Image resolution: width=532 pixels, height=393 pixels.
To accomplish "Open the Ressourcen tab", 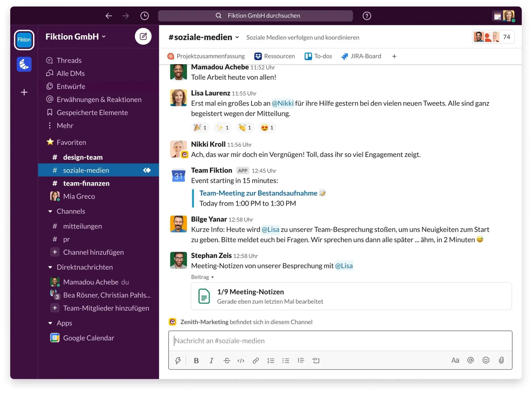I will pyautogui.click(x=275, y=56).
